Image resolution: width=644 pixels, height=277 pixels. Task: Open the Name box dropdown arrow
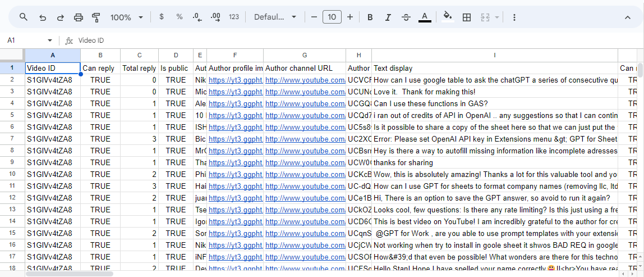(x=50, y=40)
